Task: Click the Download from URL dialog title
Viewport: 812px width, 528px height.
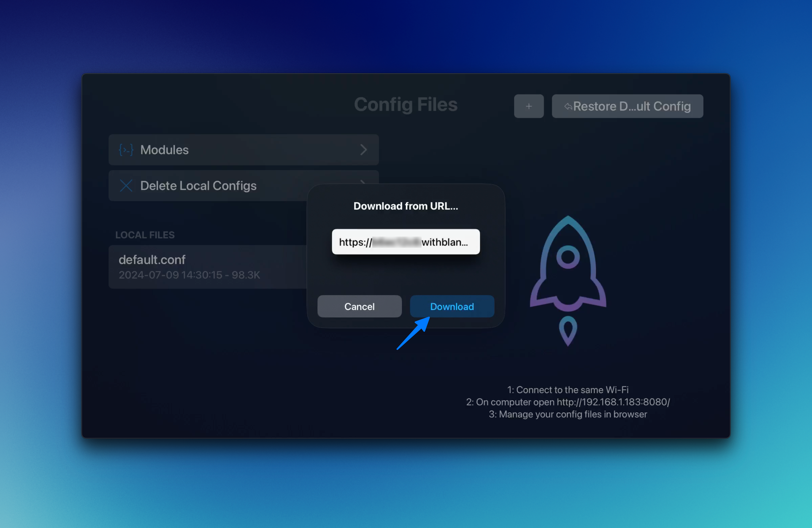Action: coord(405,206)
